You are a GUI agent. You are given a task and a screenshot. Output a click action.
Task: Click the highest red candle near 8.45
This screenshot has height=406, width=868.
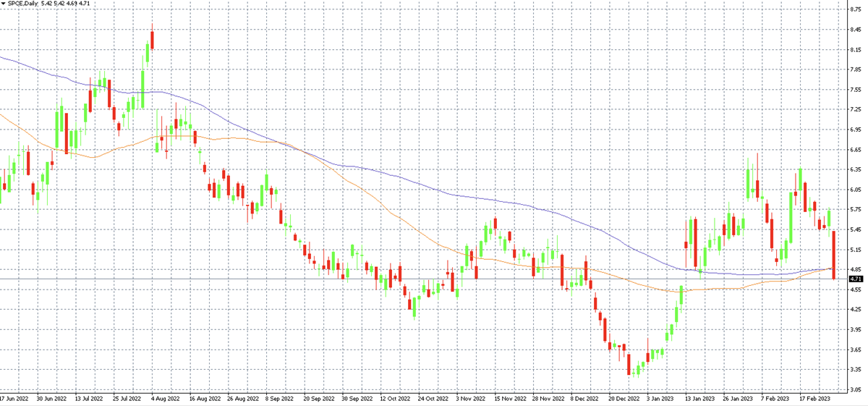point(152,37)
